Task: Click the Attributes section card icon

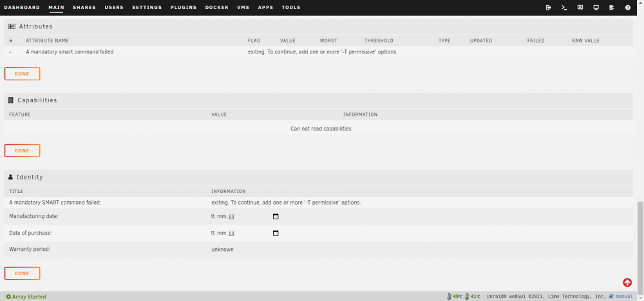Action: tap(12, 26)
